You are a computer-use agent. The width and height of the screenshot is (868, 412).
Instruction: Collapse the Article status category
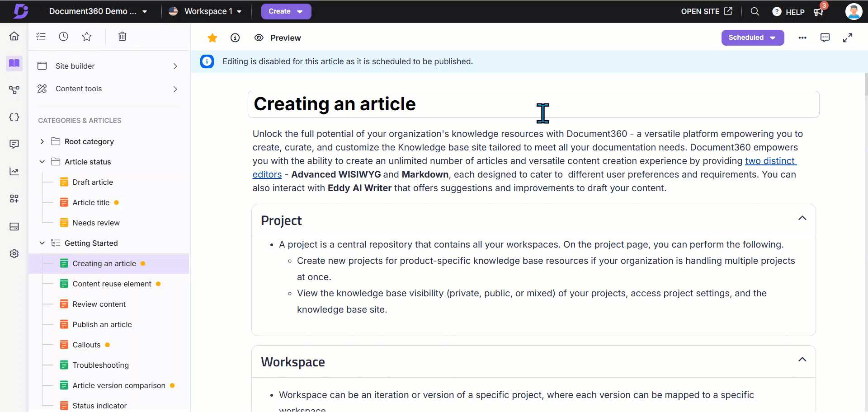point(42,162)
